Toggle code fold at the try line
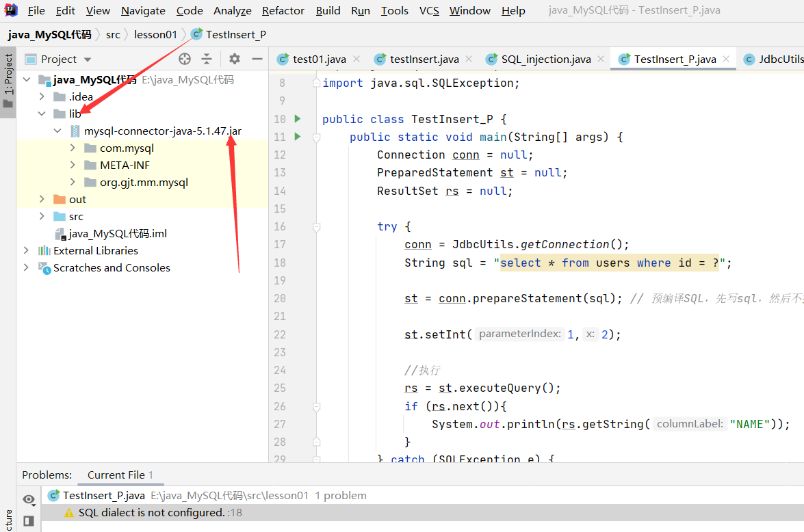 pos(316,226)
